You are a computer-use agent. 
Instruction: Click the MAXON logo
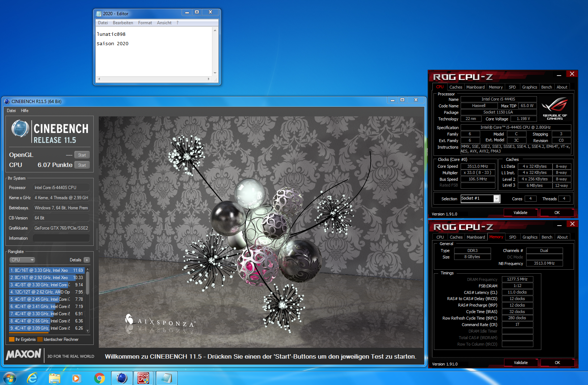(24, 354)
